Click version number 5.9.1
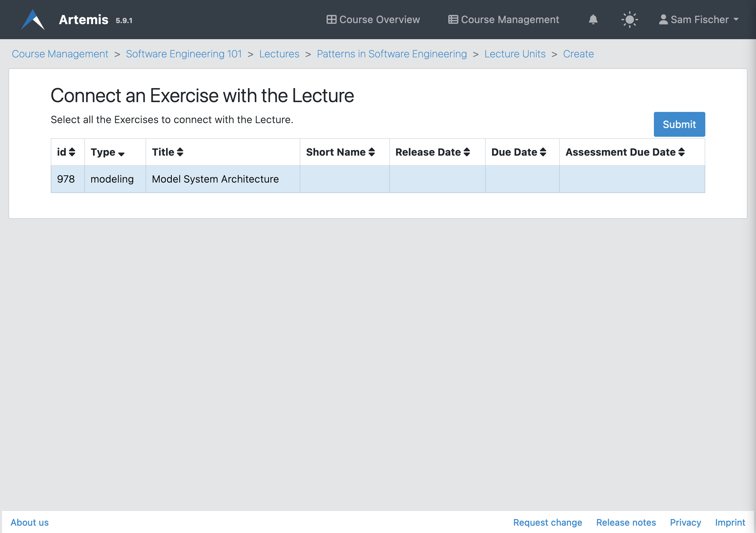 (124, 21)
